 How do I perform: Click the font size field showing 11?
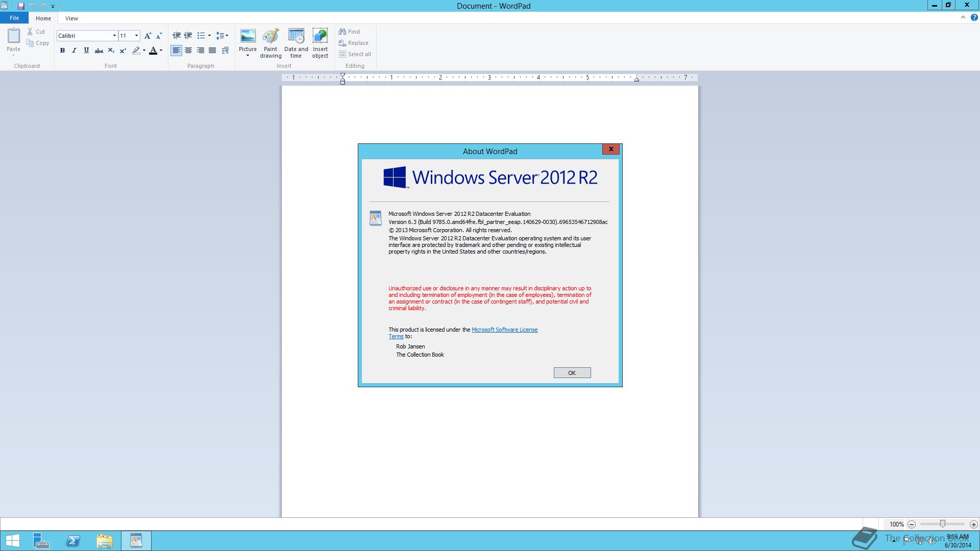coord(126,36)
